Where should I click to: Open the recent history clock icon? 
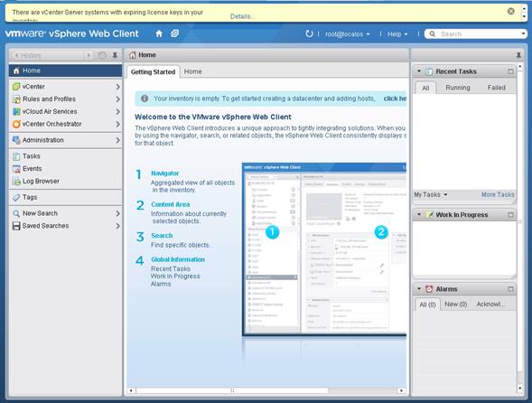(102, 55)
